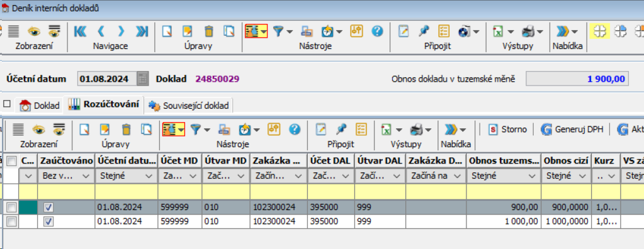
Task: Click trash delete icon in main Úpravy group
Action: coord(209,31)
